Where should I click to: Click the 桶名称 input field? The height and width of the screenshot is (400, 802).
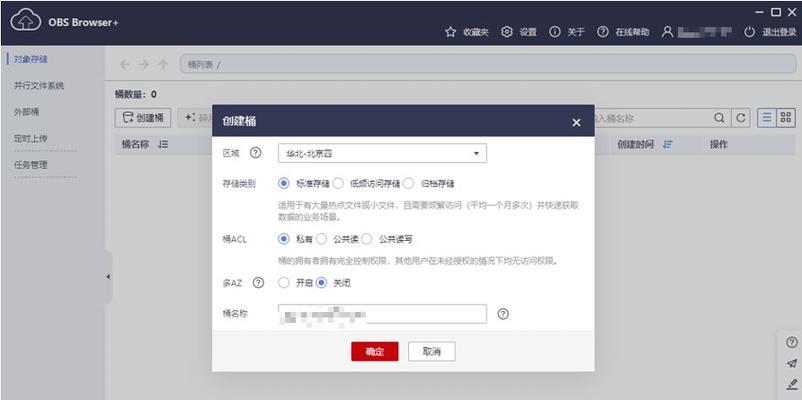(382, 314)
